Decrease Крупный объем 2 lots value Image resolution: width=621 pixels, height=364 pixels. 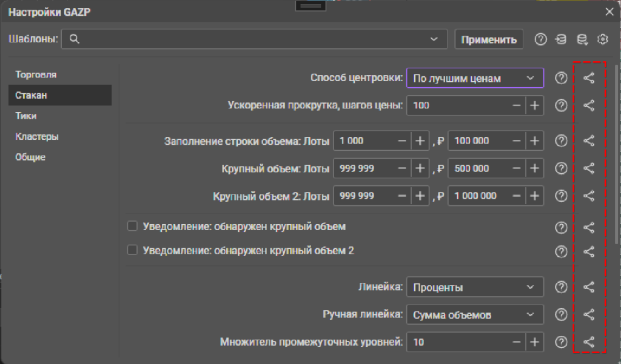tap(402, 196)
